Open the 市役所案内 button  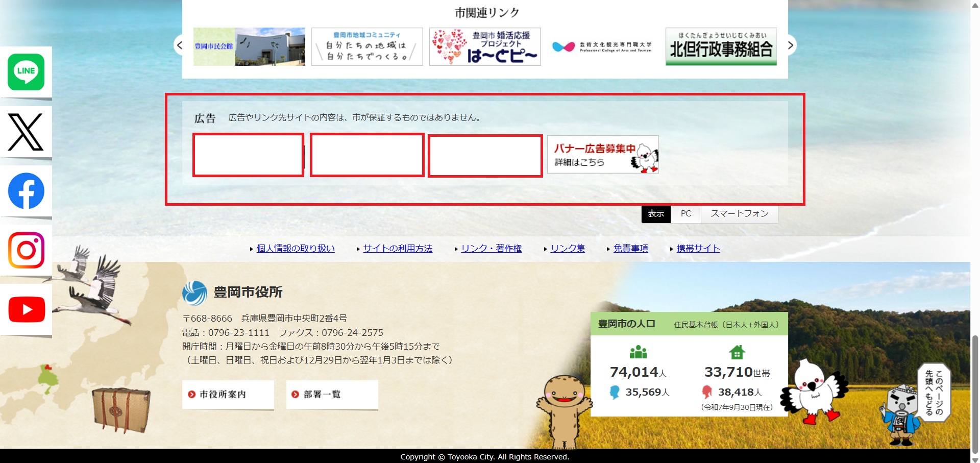tap(228, 395)
